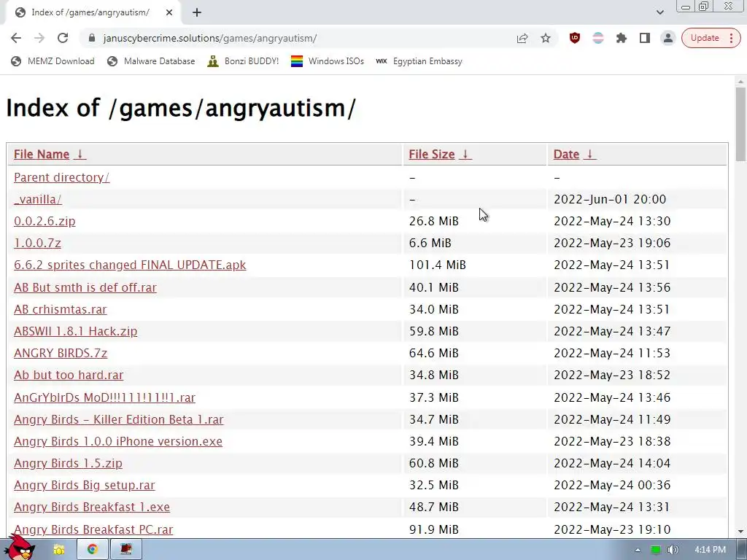The image size is (747, 560).
Task: Download AB But smth is def off.rar
Action: (x=85, y=287)
